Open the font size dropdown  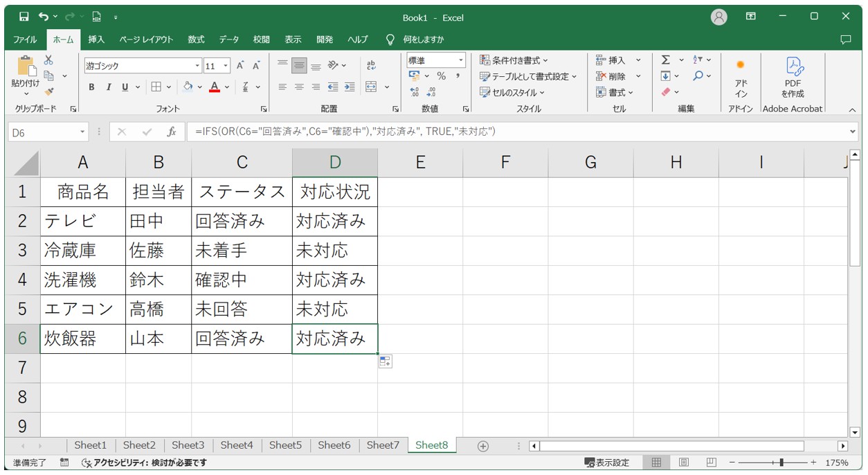pos(226,66)
